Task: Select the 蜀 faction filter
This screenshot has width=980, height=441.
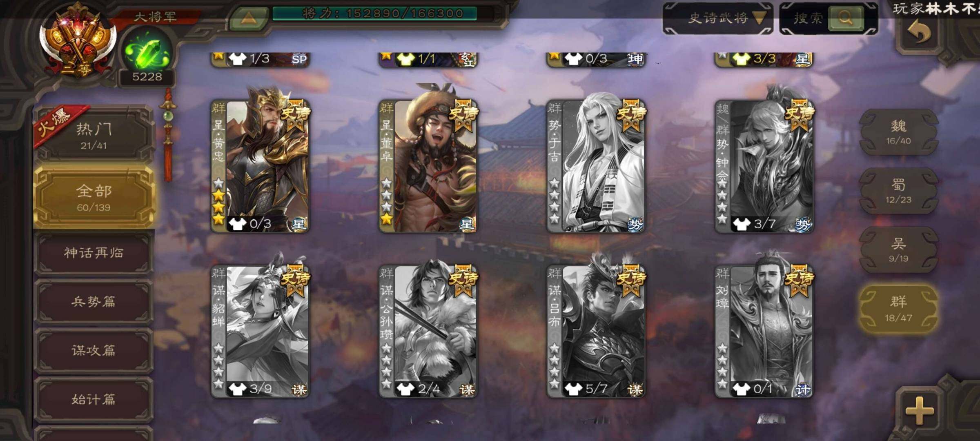Action: [x=898, y=191]
